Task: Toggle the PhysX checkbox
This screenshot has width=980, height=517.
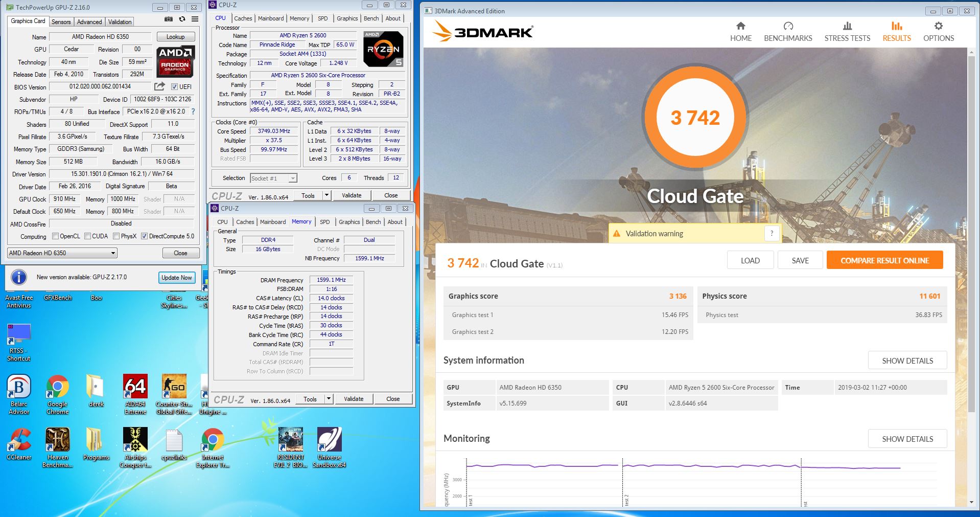Action: tap(116, 236)
